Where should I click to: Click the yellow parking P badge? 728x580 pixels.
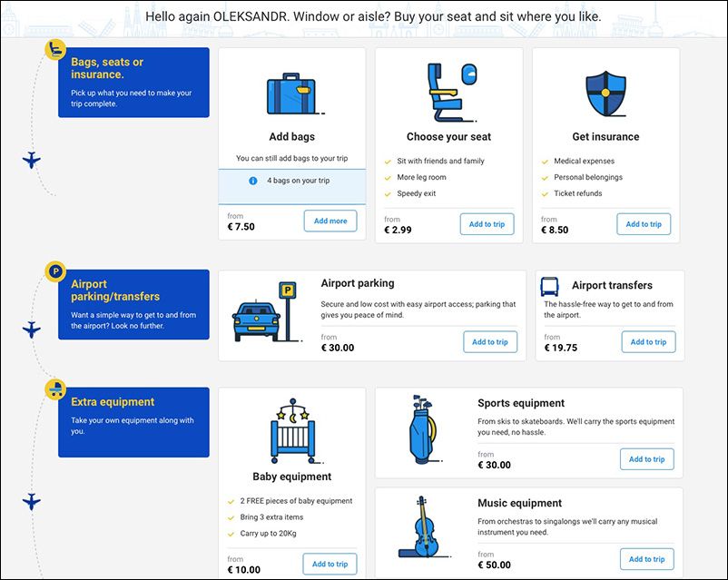(55, 271)
